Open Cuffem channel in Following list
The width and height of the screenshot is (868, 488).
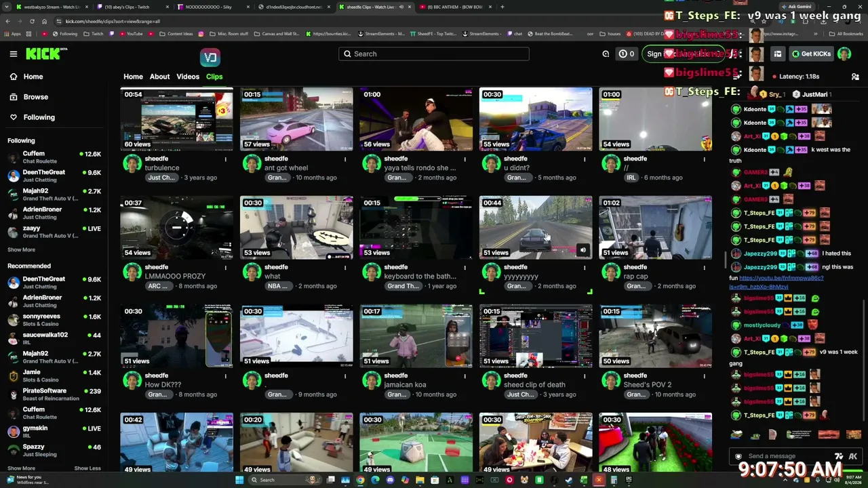(x=54, y=157)
